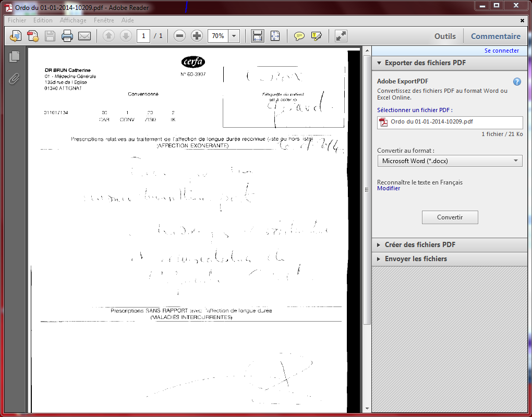Click the Se connecter link
Image resolution: width=532 pixels, height=417 pixels.
(501, 51)
